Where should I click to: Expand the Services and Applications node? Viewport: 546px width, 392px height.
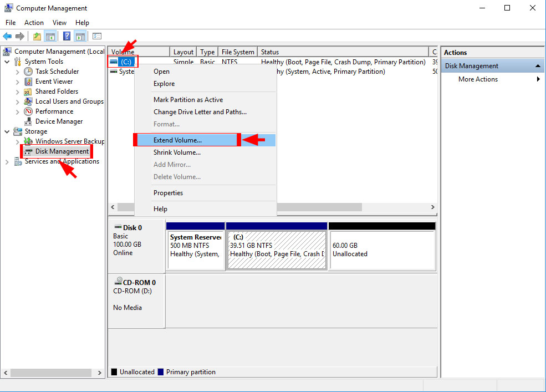pyautogui.click(x=7, y=162)
